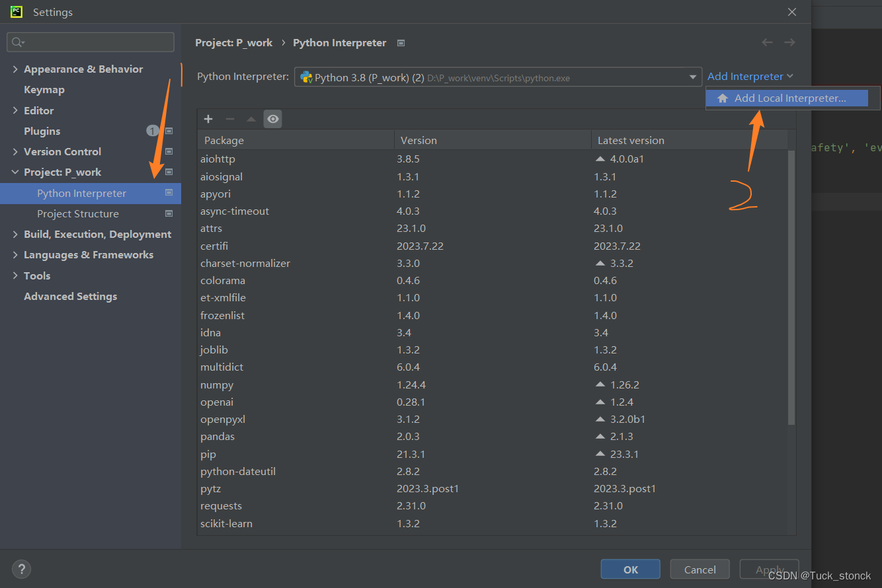
Task: Sort by Package column header
Action: (296, 140)
